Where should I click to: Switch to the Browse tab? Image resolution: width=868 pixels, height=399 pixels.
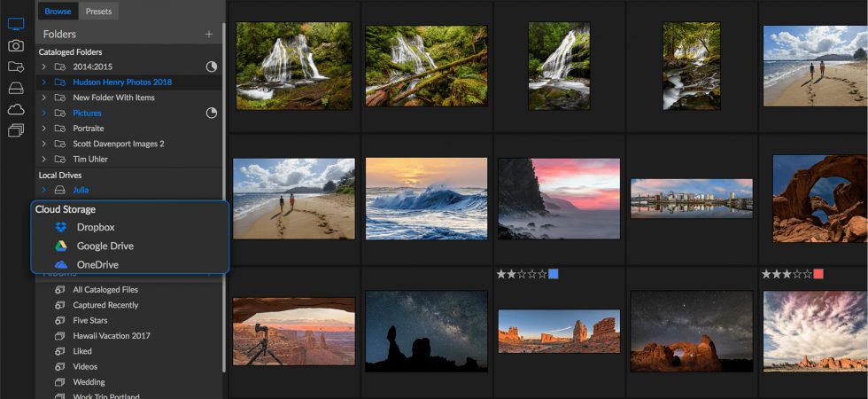pos(58,11)
